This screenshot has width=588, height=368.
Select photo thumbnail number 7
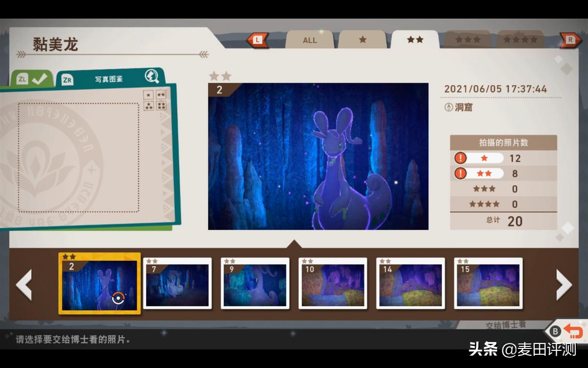pos(177,283)
